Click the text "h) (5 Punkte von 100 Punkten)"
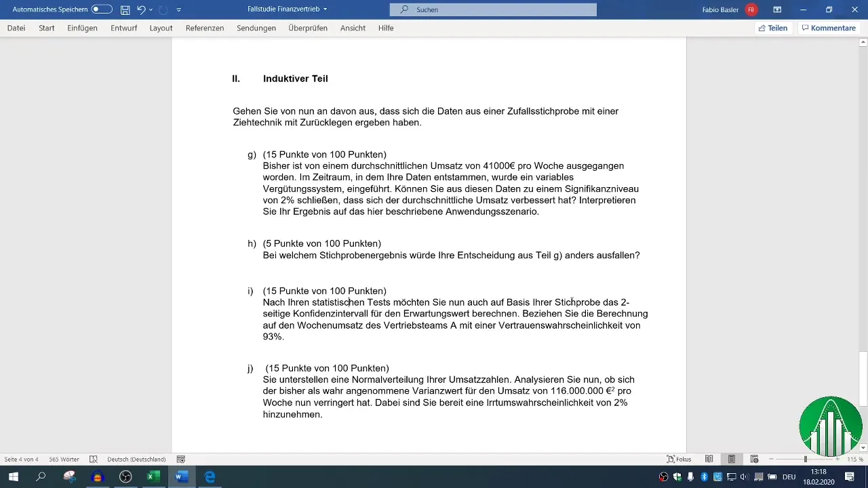This screenshot has height=488, width=868. click(315, 243)
